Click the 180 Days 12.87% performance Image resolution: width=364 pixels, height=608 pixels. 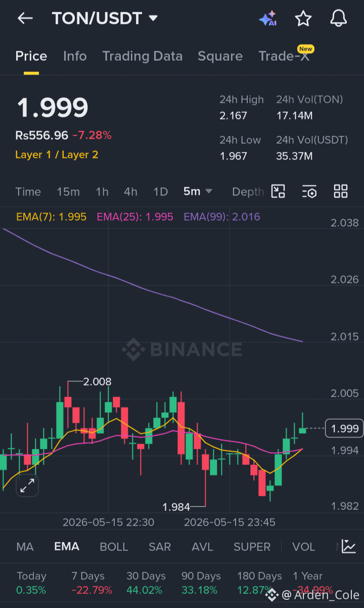pyautogui.click(x=259, y=583)
